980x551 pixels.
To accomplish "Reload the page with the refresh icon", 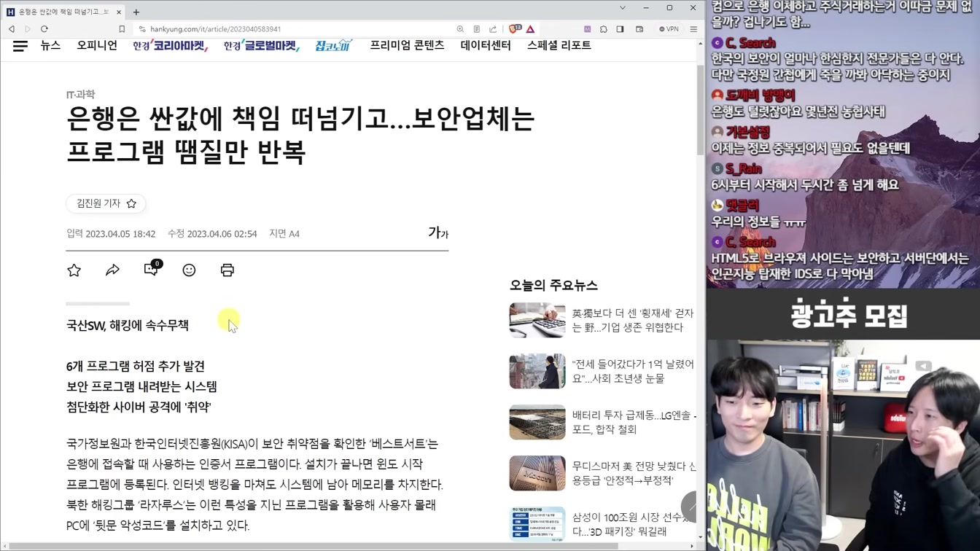I will [x=44, y=29].
